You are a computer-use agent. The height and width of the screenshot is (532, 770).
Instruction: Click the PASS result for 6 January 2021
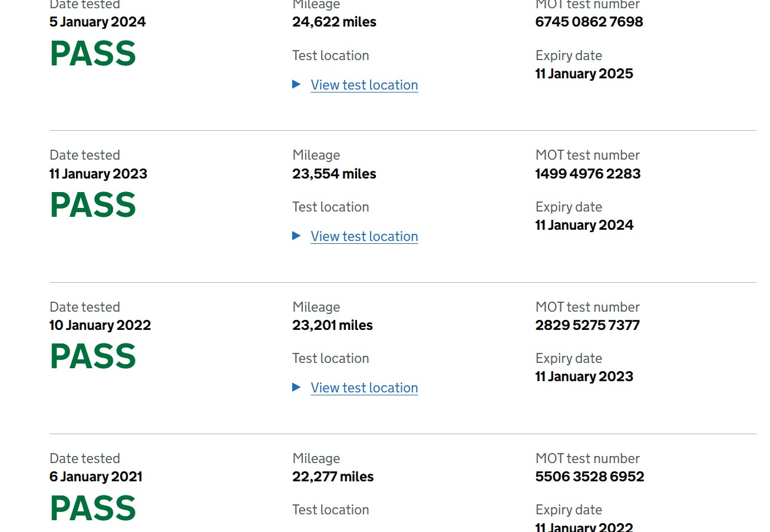pyautogui.click(x=93, y=508)
